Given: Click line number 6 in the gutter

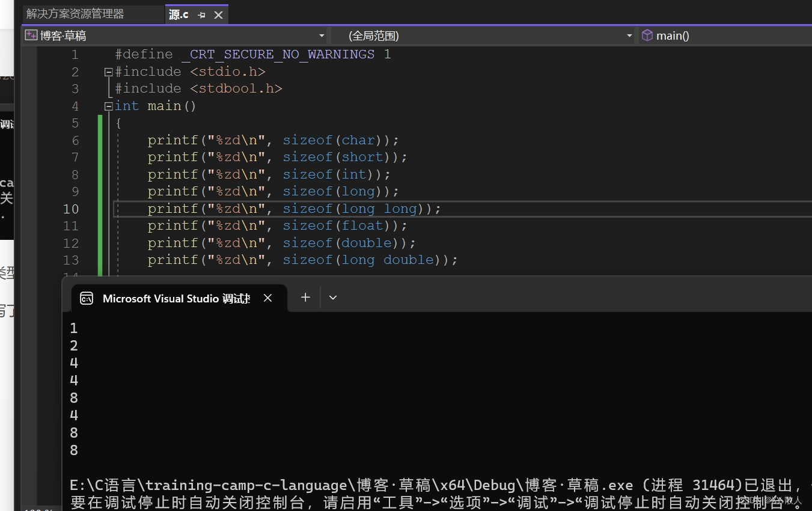Looking at the screenshot, I should coord(75,140).
